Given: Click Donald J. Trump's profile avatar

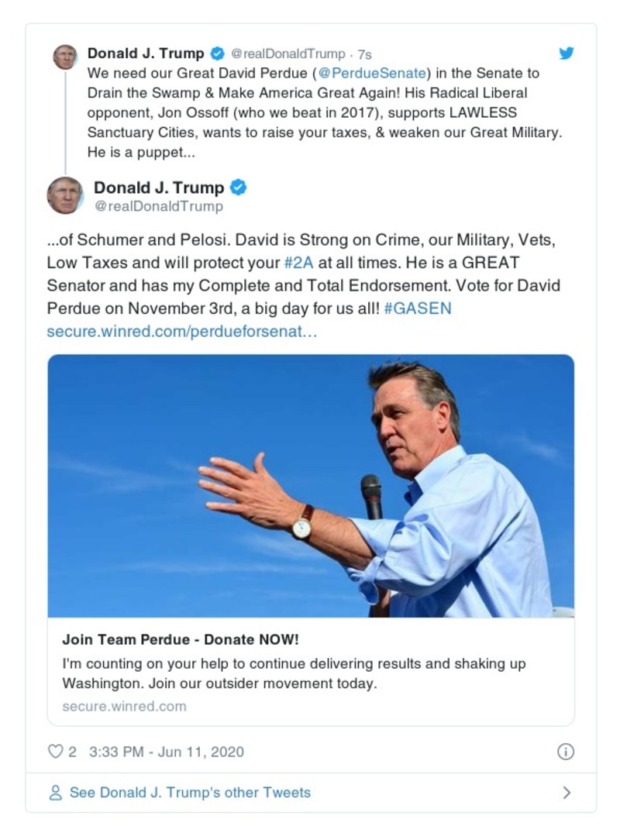Looking at the screenshot, I should [66, 55].
